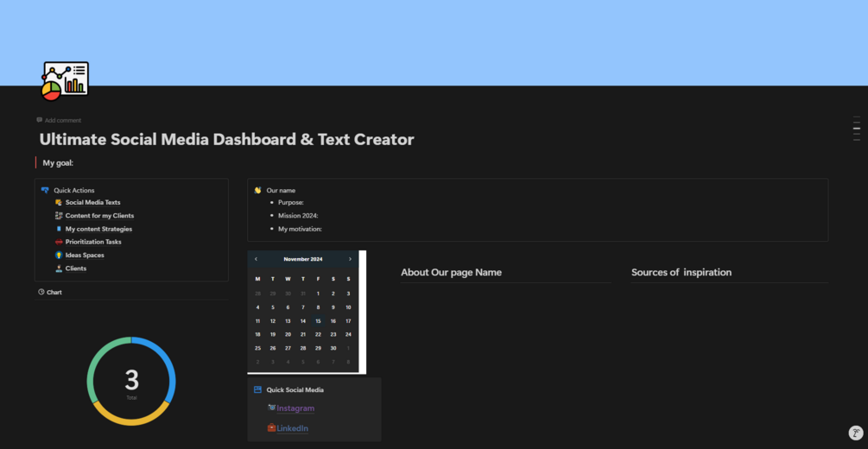Viewport: 868px width, 449px height.
Task: Go to previous month in calendar
Action: pos(256,259)
